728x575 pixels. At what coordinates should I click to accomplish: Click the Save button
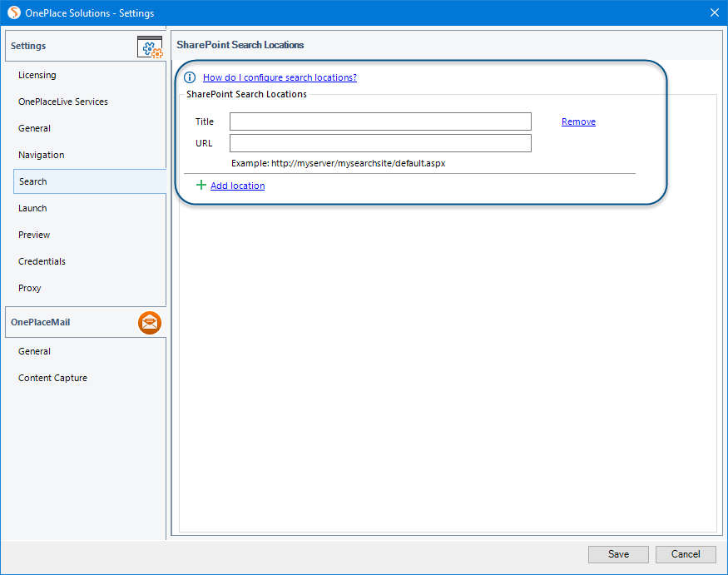618,554
